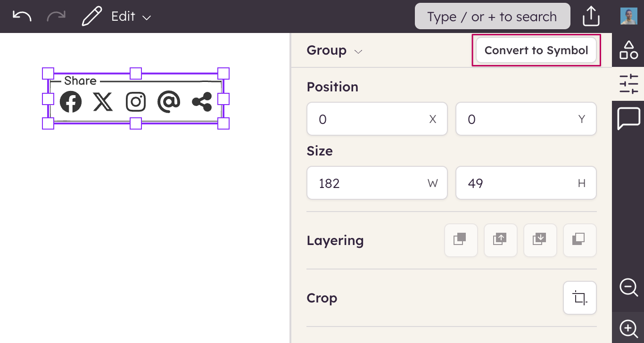Open the comments speech bubble panel
This screenshot has width=644, height=343.
tap(628, 118)
